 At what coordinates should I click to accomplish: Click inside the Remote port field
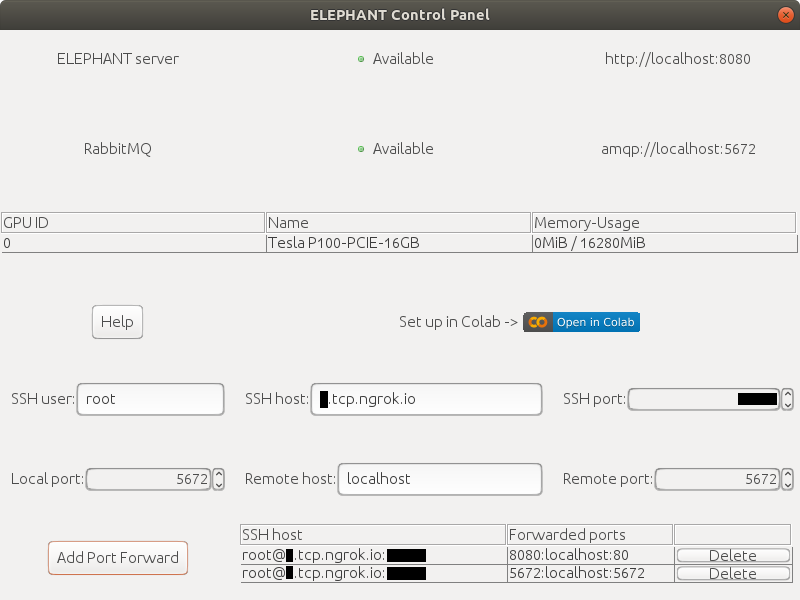pos(717,479)
